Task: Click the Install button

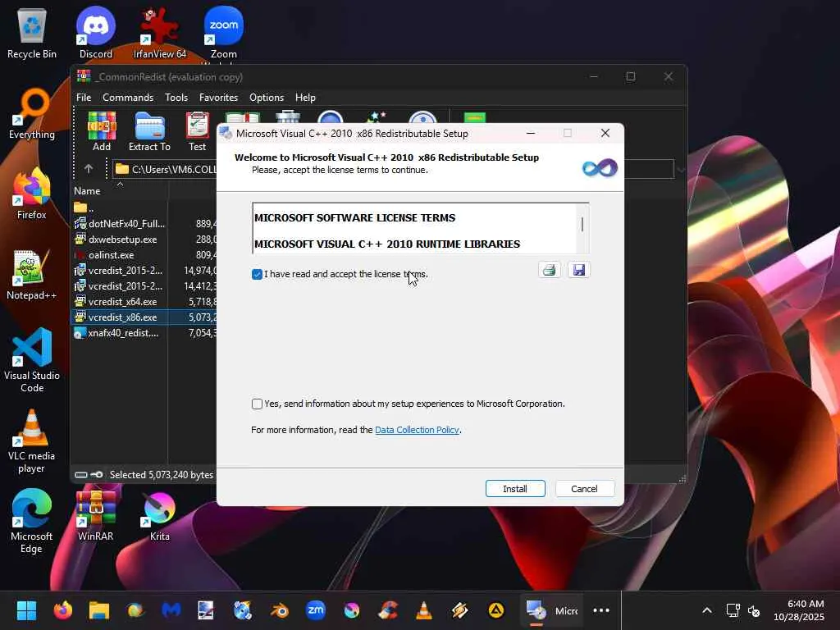Action: tap(515, 489)
